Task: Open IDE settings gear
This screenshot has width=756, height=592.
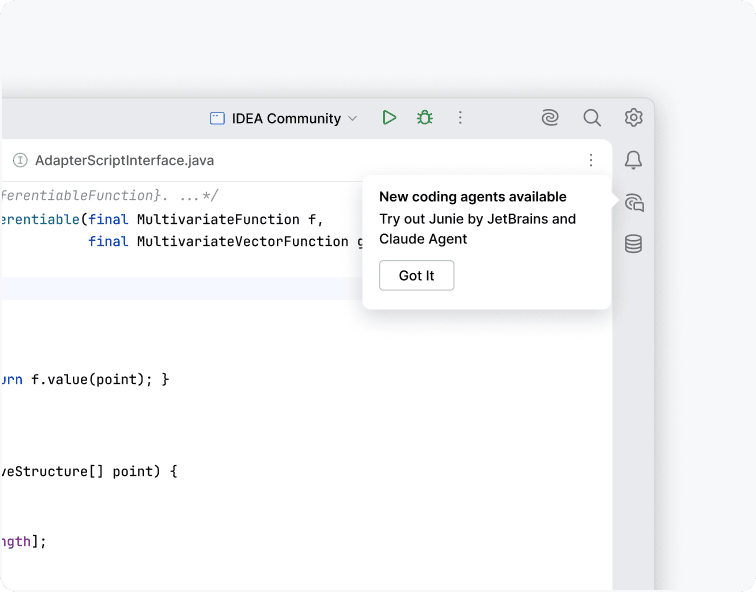Action: click(633, 118)
